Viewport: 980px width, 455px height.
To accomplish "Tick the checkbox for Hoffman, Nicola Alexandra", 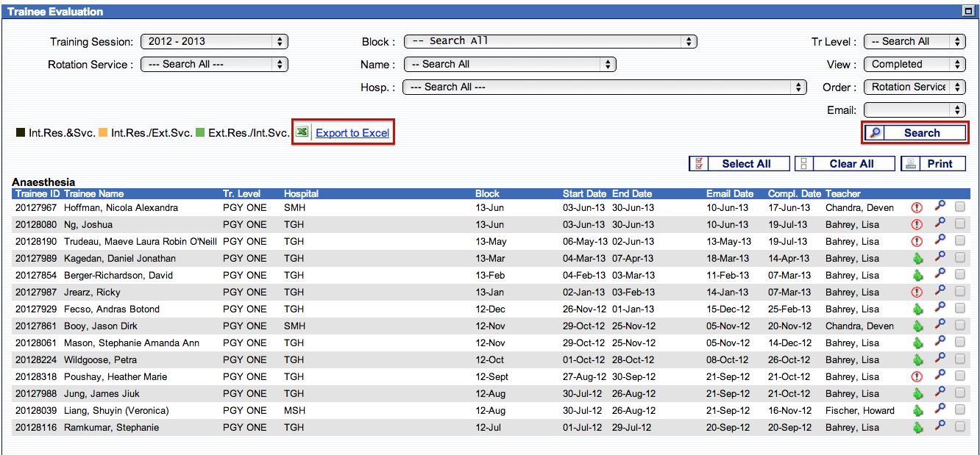I will coord(960,207).
